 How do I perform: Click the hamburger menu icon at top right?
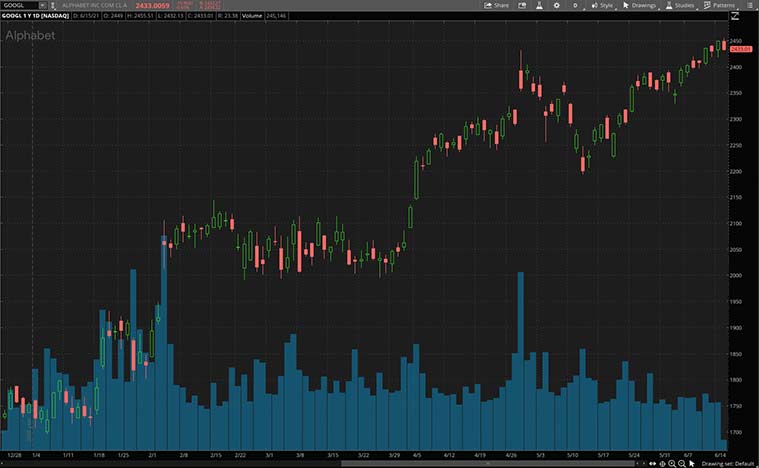tap(751, 5)
